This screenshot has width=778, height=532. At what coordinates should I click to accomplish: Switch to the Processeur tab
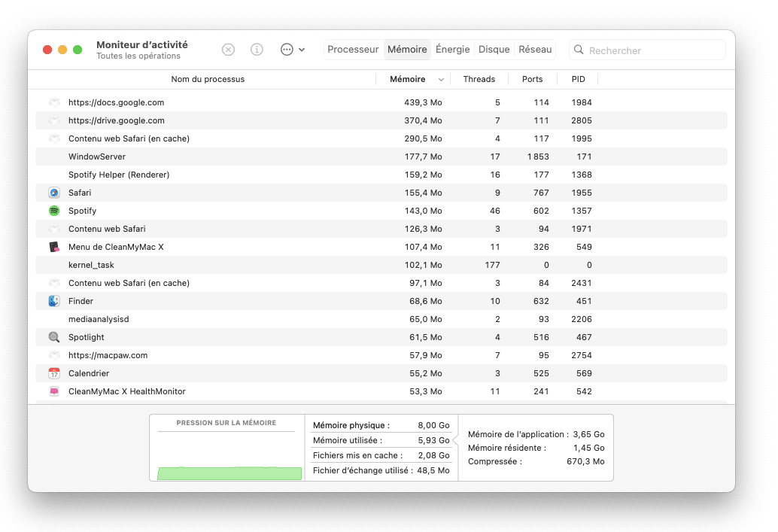(353, 50)
